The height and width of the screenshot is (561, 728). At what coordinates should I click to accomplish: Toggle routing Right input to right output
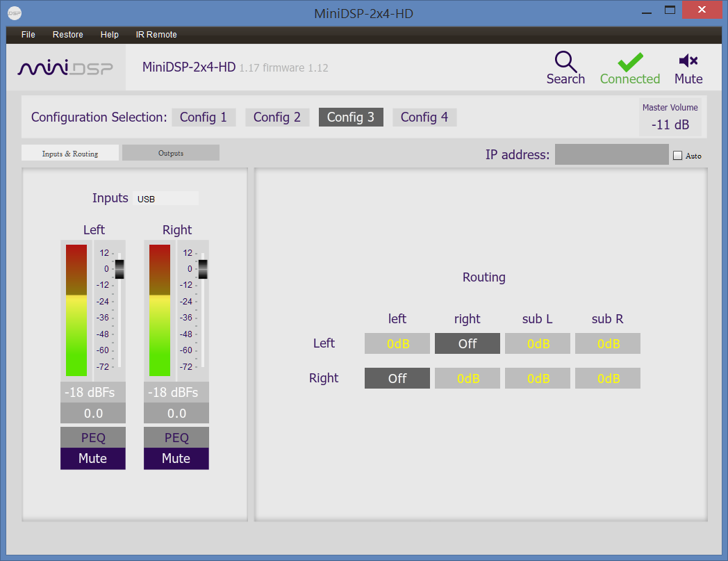[x=468, y=378]
